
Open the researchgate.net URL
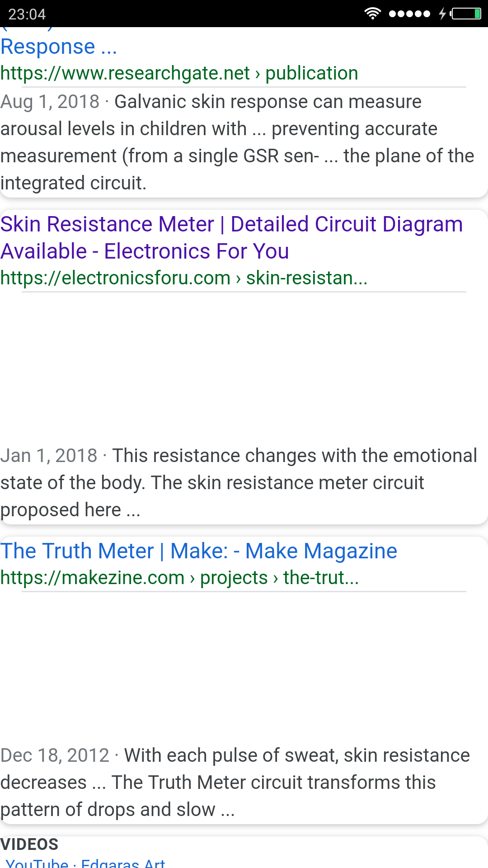(179, 73)
